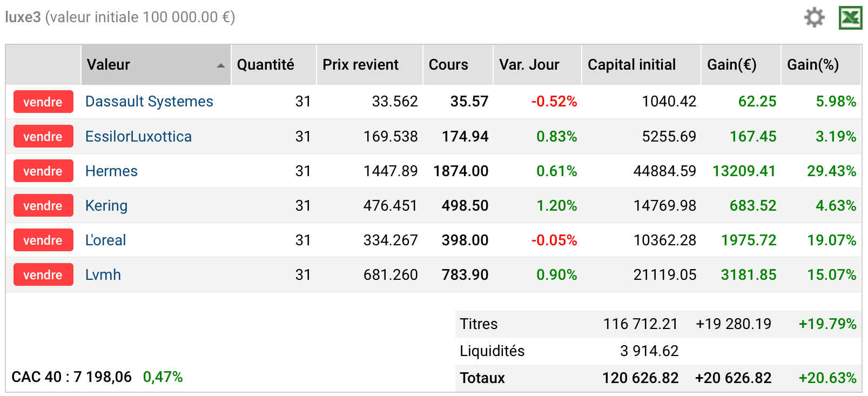
Task: Sell the Kering position
Action: coord(43,205)
